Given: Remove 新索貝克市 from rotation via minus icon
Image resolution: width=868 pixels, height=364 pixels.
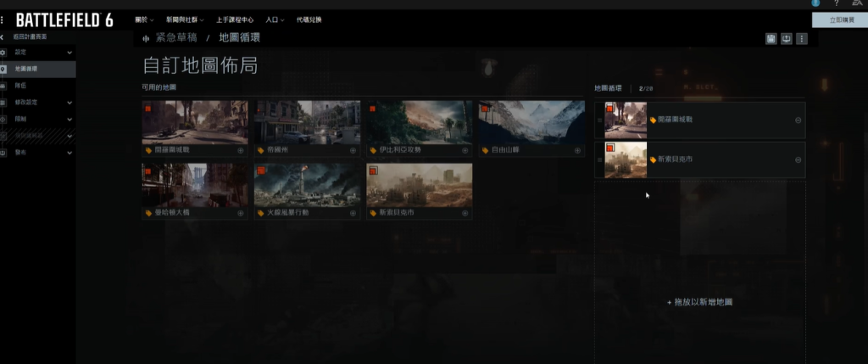Looking at the screenshot, I should (x=798, y=160).
